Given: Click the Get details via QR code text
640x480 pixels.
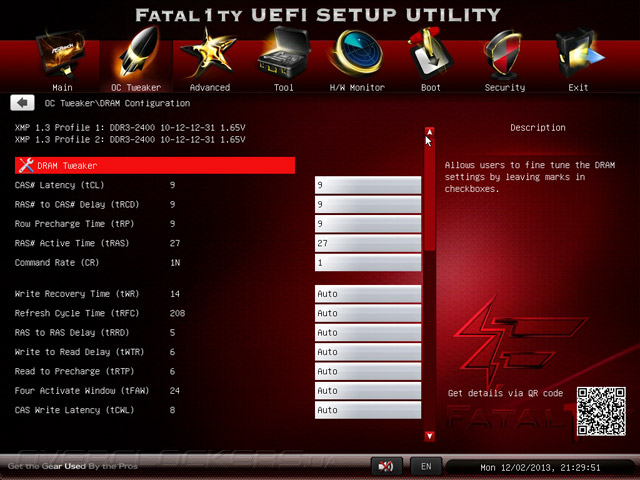Looking at the screenshot, I should pyautogui.click(x=505, y=393).
